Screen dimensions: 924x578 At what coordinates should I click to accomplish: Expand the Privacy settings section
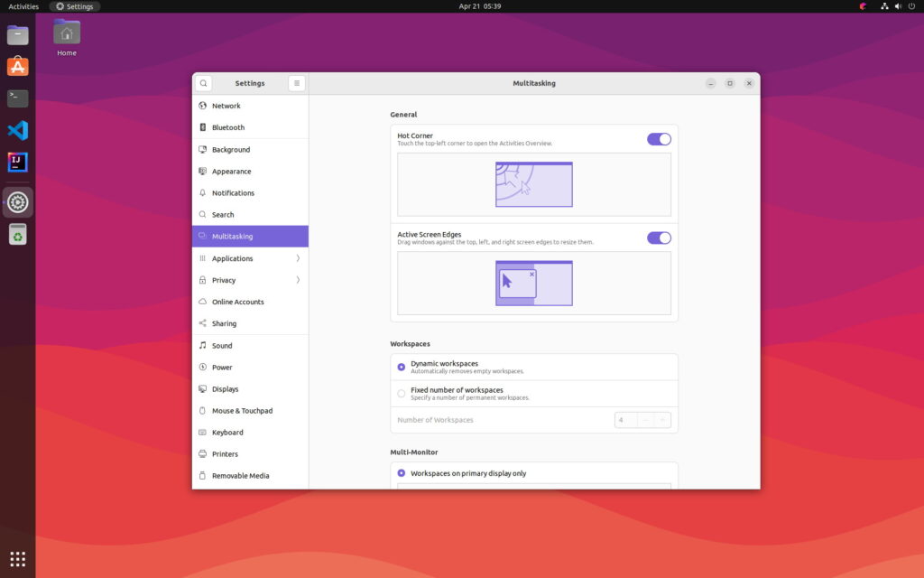250,280
